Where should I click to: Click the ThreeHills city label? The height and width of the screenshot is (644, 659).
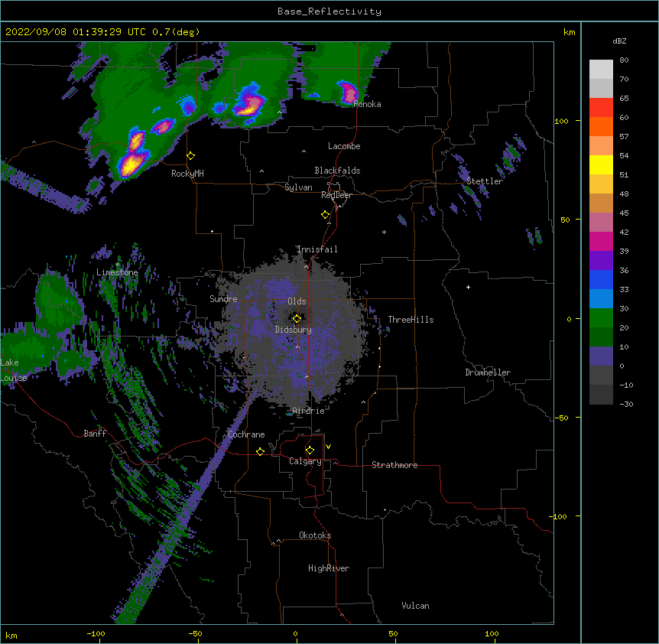pos(411,320)
